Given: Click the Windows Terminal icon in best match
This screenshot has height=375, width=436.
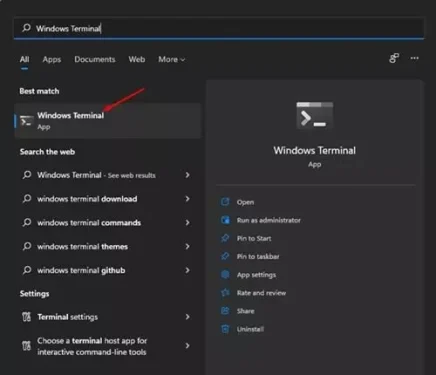Looking at the screenshot, I should click(x=26, y=121).
